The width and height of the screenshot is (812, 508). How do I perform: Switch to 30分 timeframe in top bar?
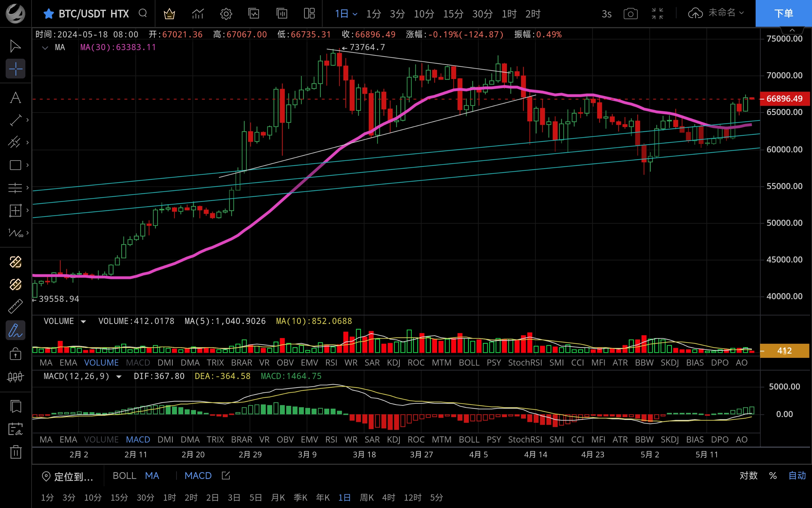482,14
